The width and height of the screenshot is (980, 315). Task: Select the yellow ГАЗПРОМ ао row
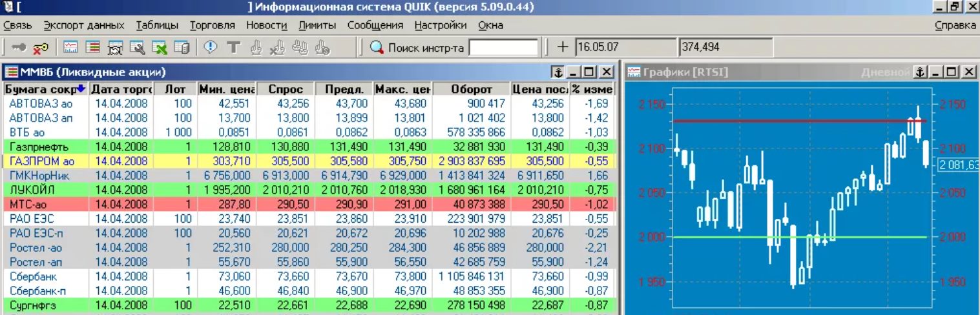(x=310, y=161)
